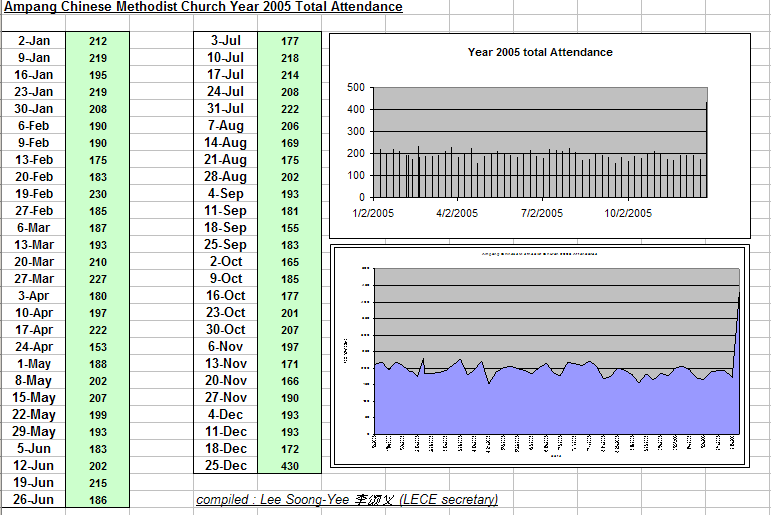Select the '16-Jan' date cell
This screenshot has width=771, height=515.
[x=34, y=75]
